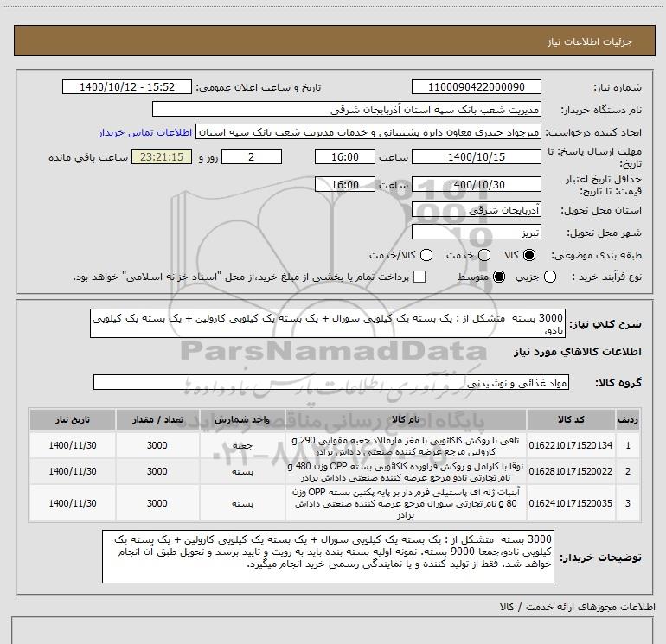Image resolution: width=666 pixels, height=644 pixels.
Task: Click the buyer notes text box
Action: click(x=328, y=557)
